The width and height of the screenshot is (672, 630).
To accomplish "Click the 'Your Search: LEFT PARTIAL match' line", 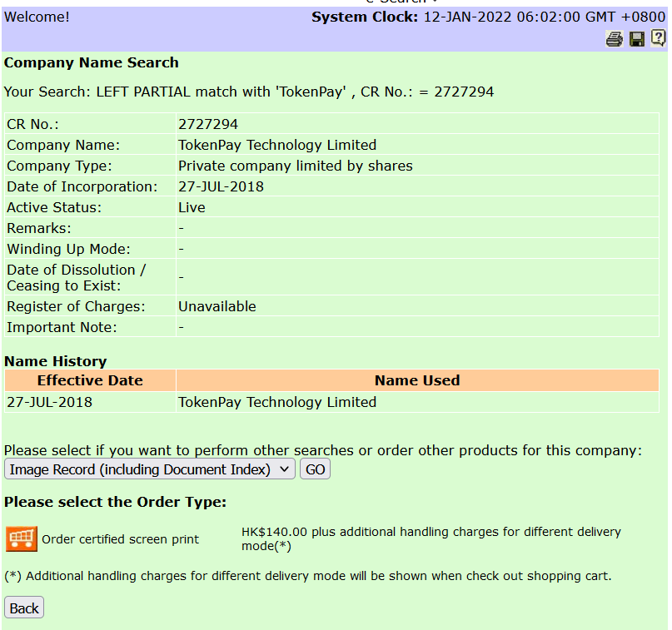I will pos(249,92).
